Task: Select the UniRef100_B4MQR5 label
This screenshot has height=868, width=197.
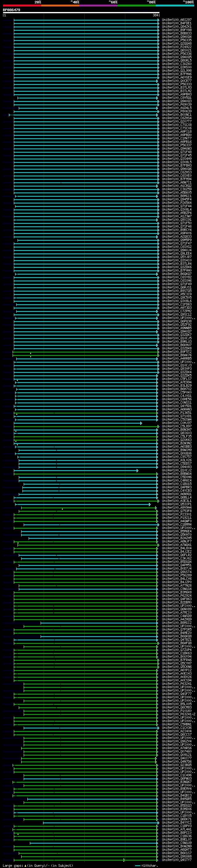Action: click(176, 799)
